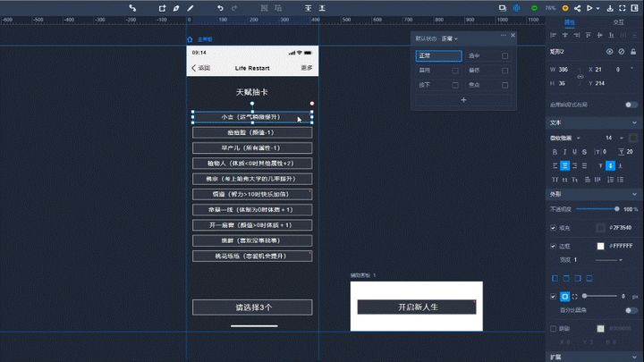Screen dimensions: 644x362
Task: Open zoom level 76% control
Action: [550, 8]
